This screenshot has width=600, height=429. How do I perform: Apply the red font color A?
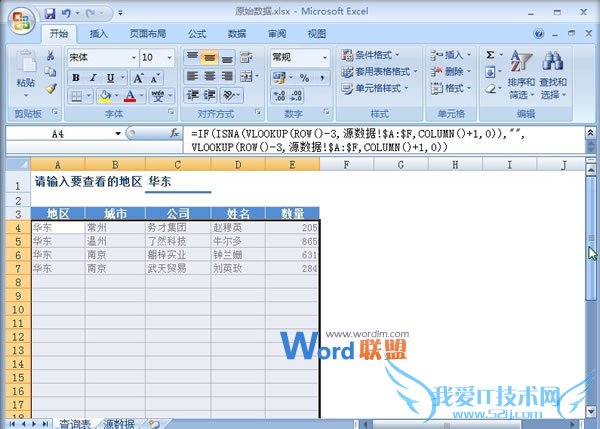(x=130, y=96)
